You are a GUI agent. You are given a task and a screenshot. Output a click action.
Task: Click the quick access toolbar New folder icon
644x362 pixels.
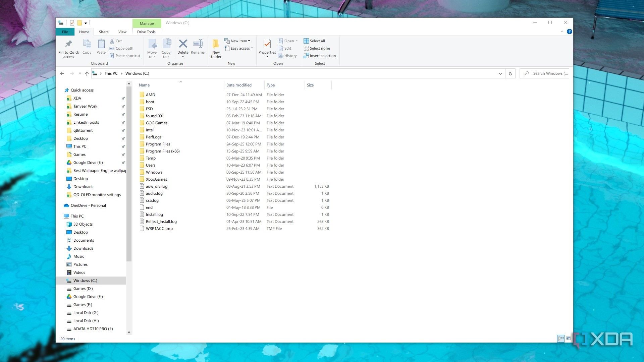pyautogui.click(x=79, y=23)
